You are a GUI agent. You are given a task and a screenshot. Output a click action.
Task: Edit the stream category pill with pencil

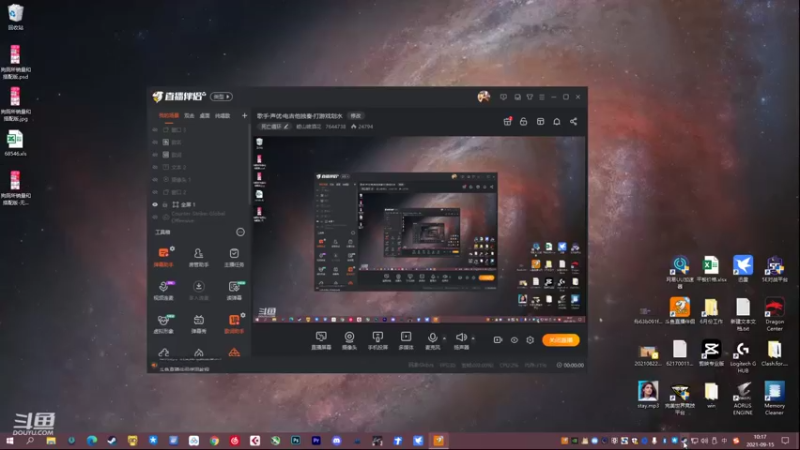(x=274, y=127)
